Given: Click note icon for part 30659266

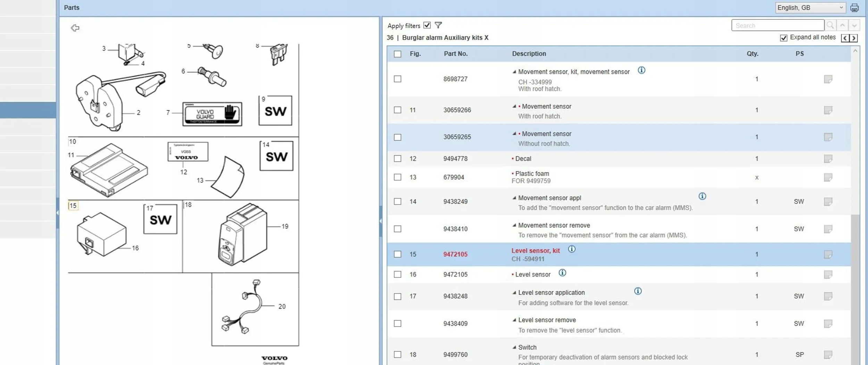Looking at the screenshot, I should coord(828,110).
